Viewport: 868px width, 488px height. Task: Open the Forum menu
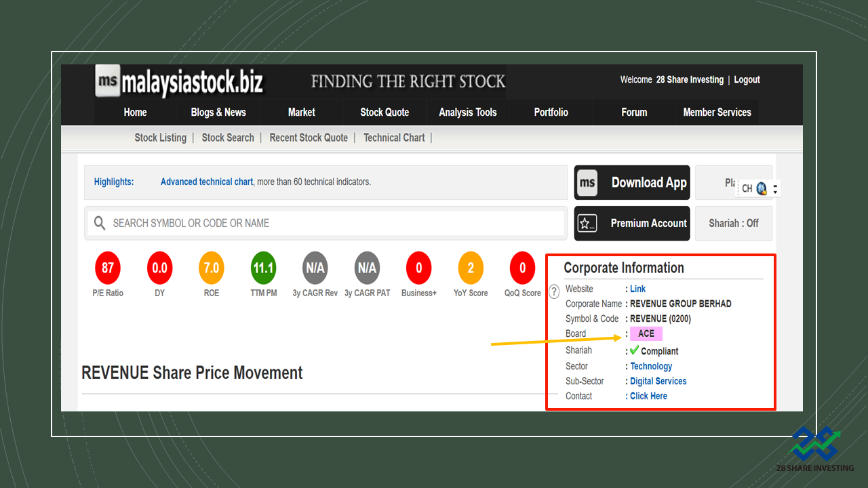tap(634, 113)
